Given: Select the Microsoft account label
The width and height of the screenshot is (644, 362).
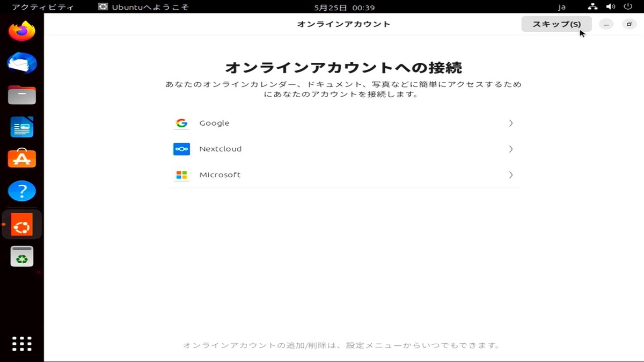Looking at the screenshot, I should pos(220,175).
